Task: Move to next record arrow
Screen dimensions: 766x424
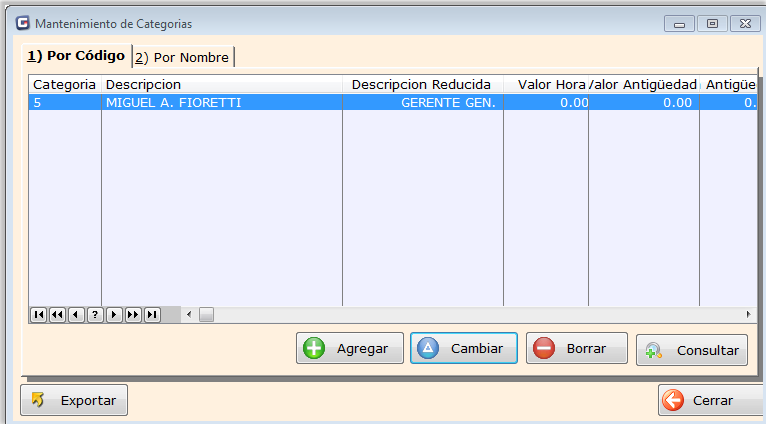Action: [x=114, y=315]
